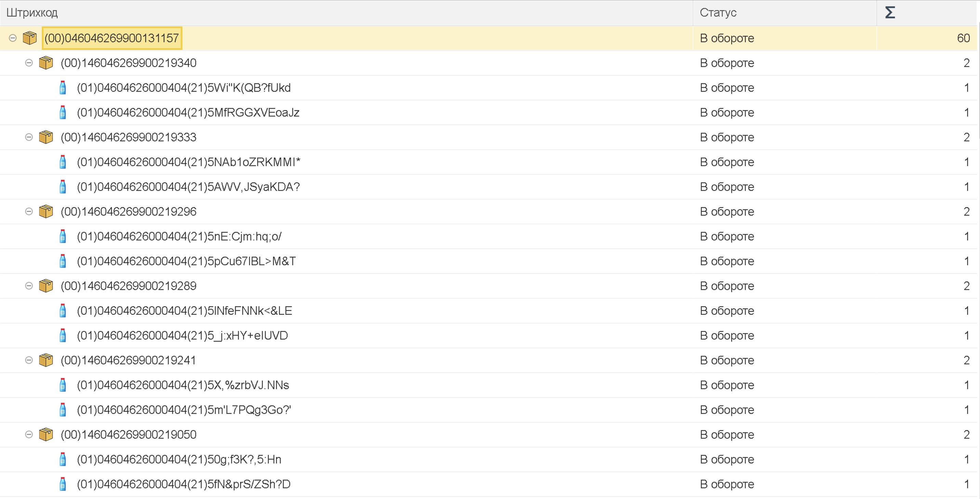This screenshot has width=980, height=499.
Task: Click box icon of package 146046269900219289
Action: pyautogui.click(x=46, y=286)
